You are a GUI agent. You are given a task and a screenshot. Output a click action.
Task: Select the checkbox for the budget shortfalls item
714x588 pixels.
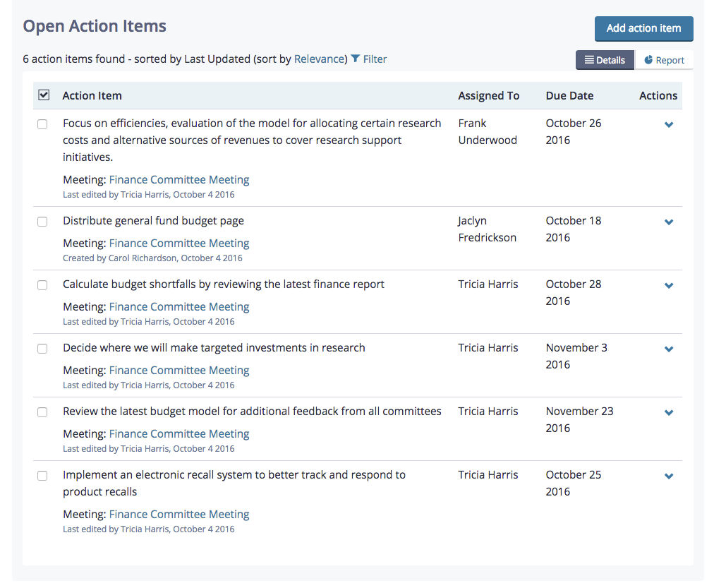pyautogui.click(x=42, y=285)
